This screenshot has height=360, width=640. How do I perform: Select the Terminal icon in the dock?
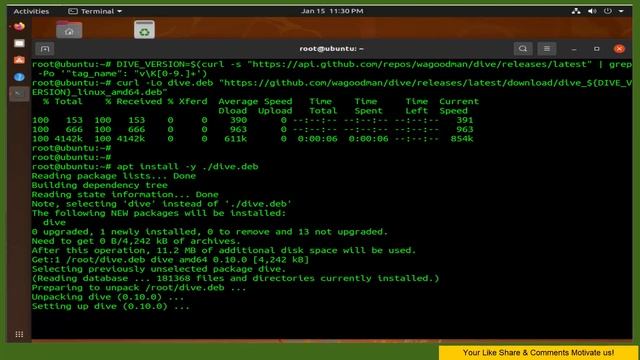point(19,93)
